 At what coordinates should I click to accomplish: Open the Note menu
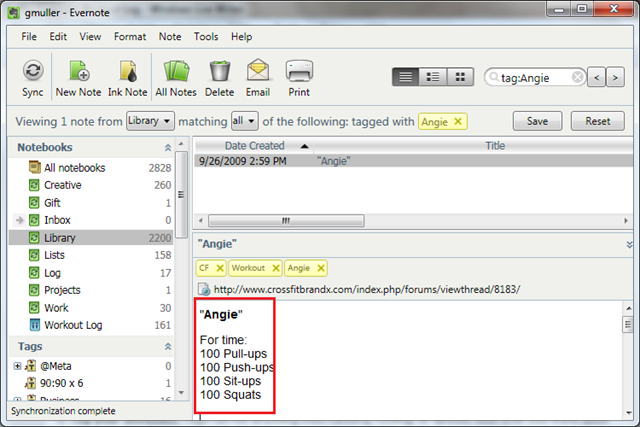point(170,37)
